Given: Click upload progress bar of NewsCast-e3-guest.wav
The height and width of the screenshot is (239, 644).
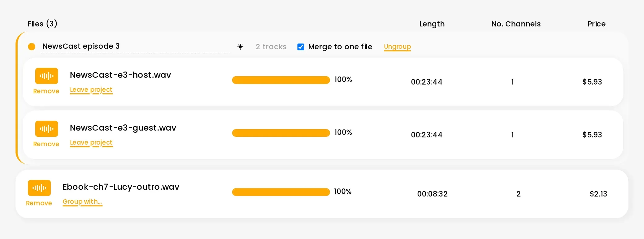Looking at the screenshot, I should coord(281,133).
